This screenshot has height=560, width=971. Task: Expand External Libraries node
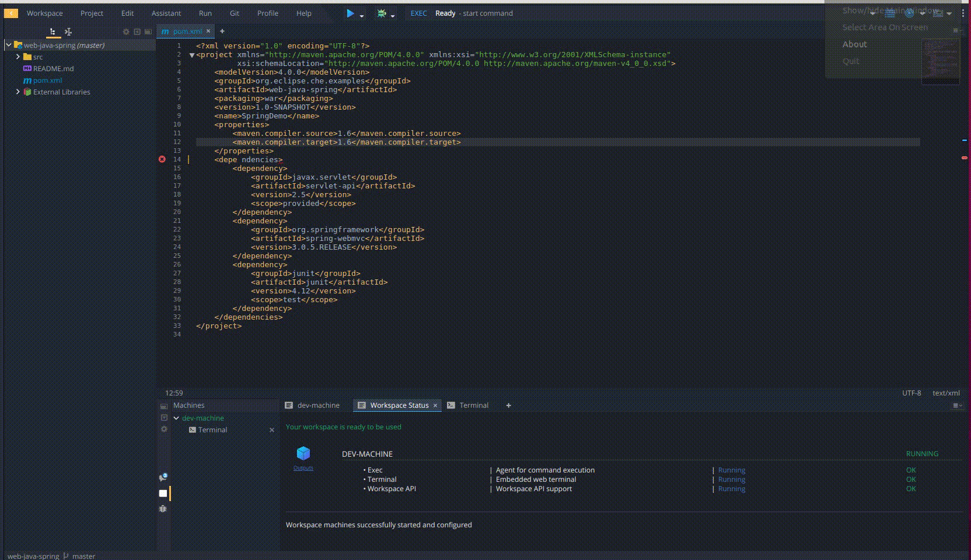[18, 92]
